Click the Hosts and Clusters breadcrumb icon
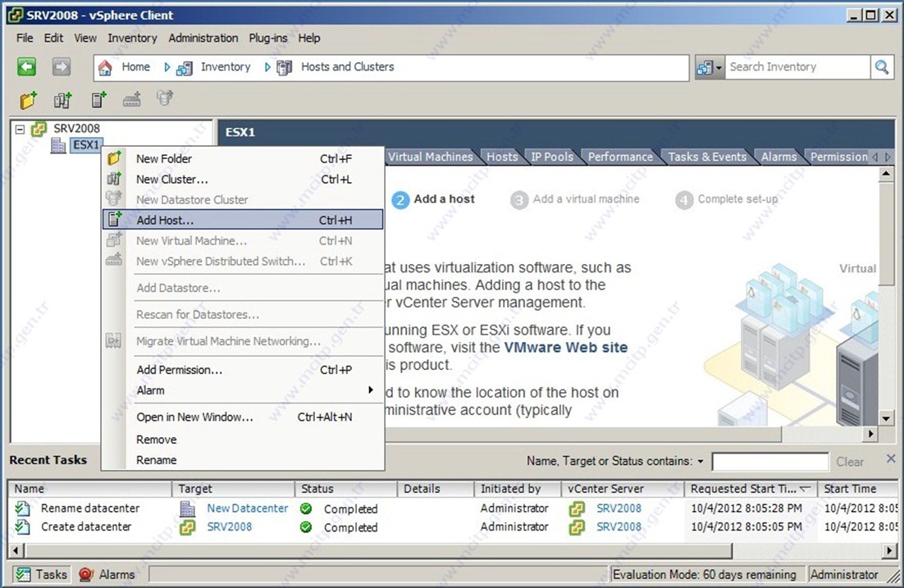This screenshot has width=904, height=588. coord(284,68)
